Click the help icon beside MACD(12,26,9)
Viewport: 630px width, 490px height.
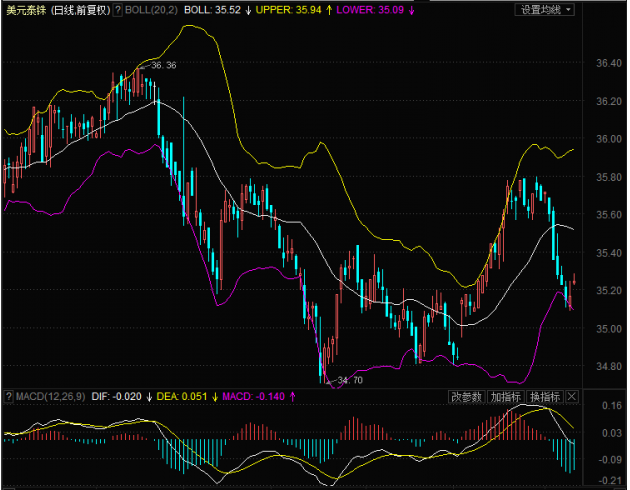(8, 397)
